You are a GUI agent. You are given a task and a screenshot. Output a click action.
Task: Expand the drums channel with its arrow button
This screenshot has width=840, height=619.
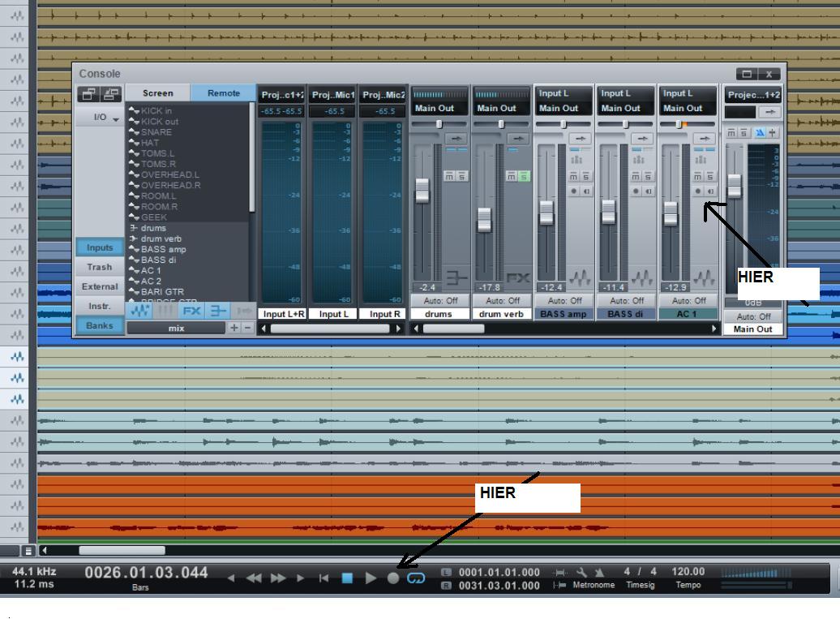tap(456, 139)
